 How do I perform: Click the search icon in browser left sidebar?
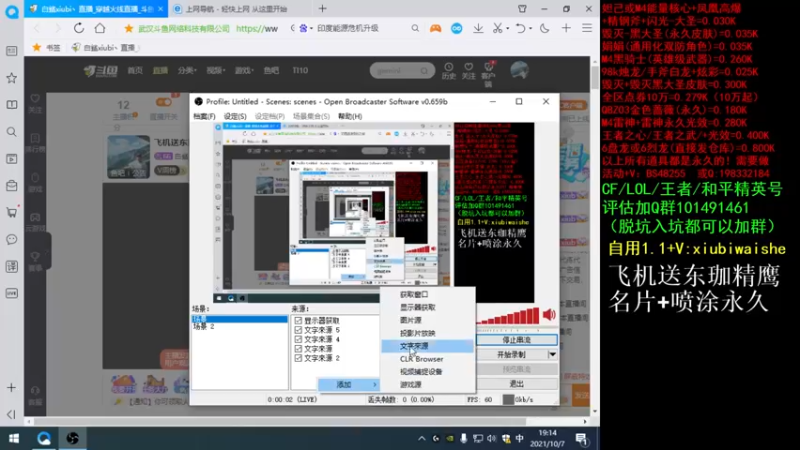point(11,132)
